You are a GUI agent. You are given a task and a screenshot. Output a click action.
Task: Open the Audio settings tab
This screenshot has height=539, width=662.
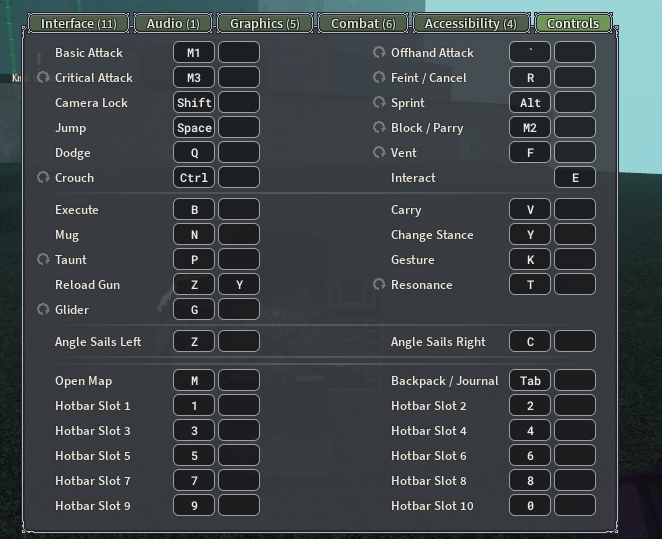pos(172,23)
